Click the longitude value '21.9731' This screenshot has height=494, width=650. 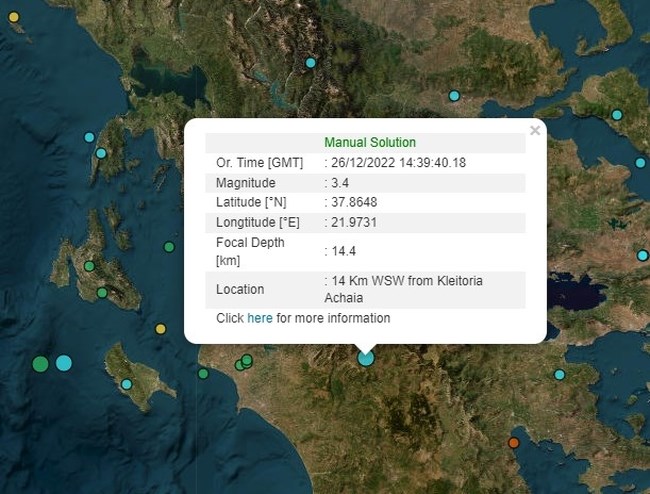pyautogui.click(x=354, y=223)
